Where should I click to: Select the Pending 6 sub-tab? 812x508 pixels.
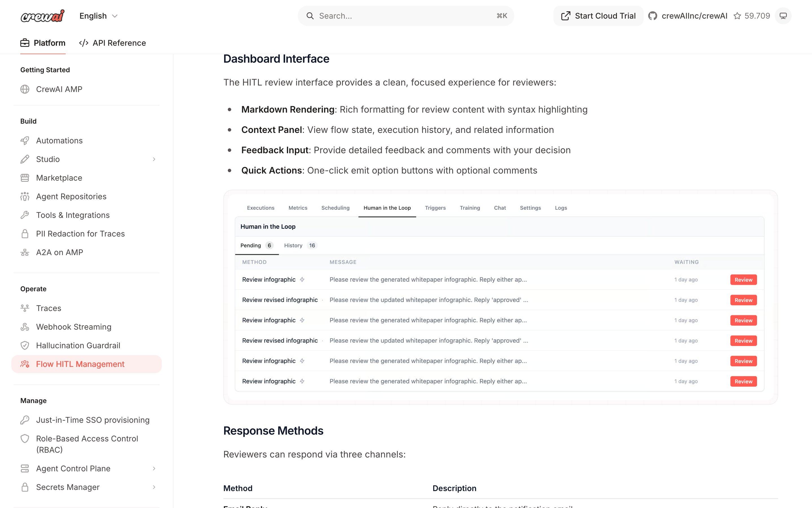[257, 246]
